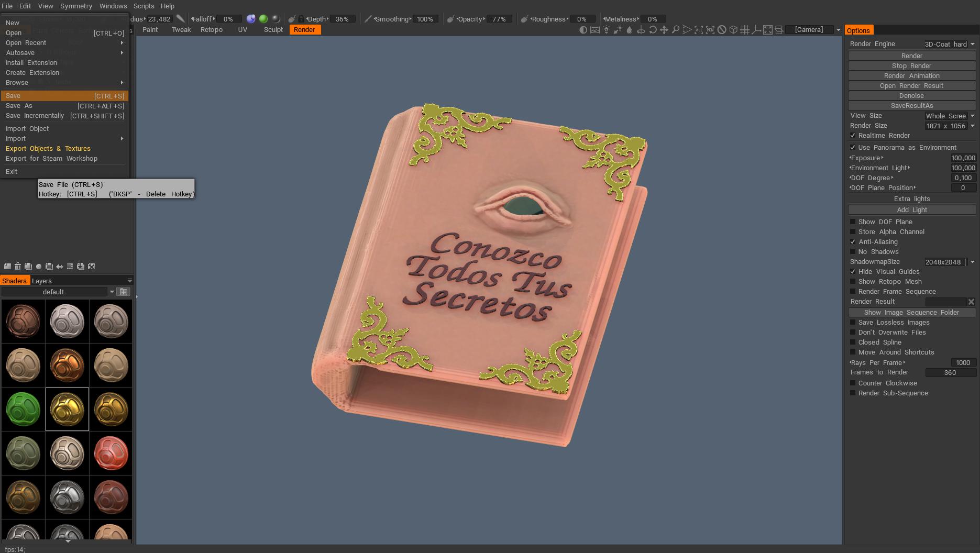Toggle Hide Visual Guides checkbox

[853, 272]
